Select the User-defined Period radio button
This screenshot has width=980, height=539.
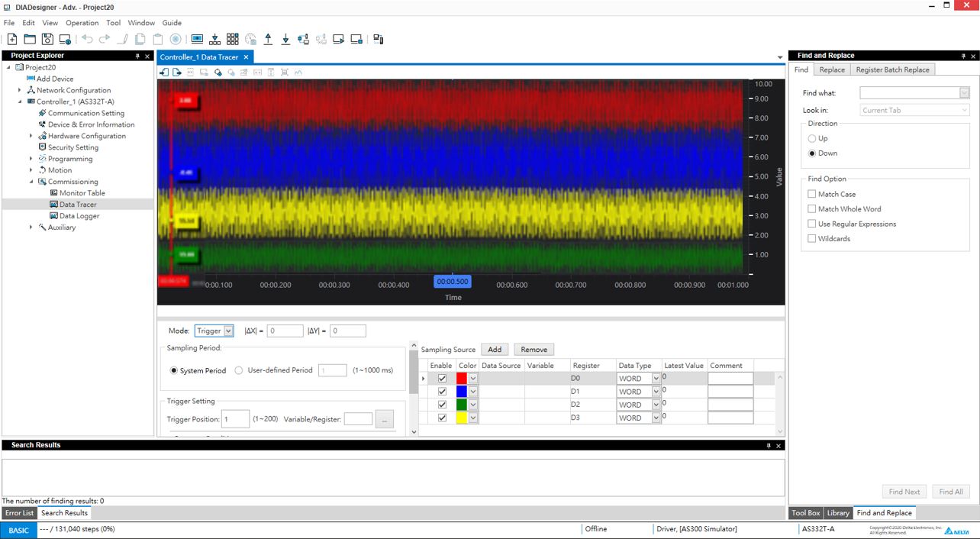[239, 370]
